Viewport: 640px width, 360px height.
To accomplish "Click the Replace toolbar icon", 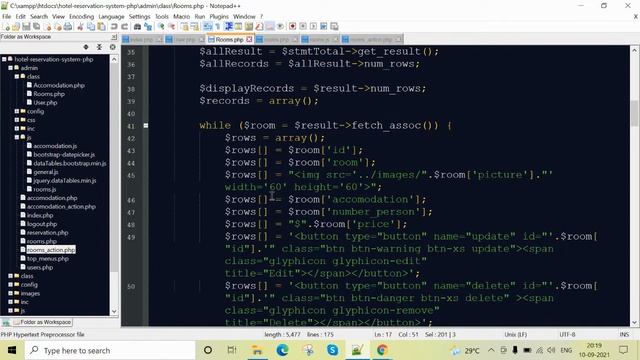I will [148, 27].
